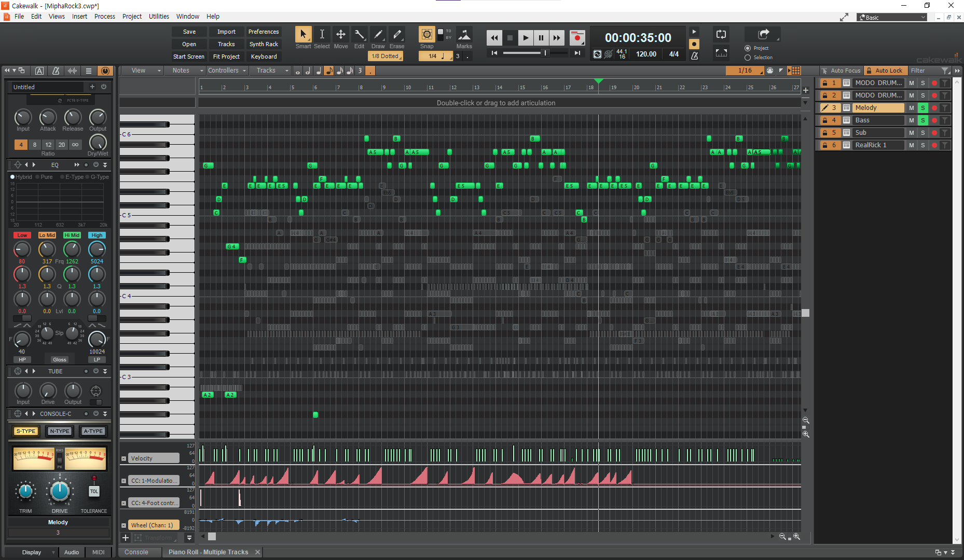Open the Start Screen

pos(189,57)
